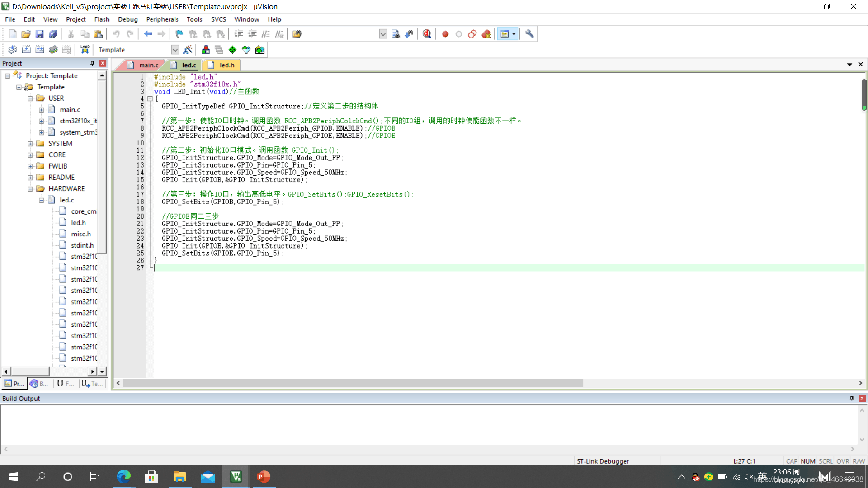Open Options for Target magic wand icon
868x488 pixels.
188,50
